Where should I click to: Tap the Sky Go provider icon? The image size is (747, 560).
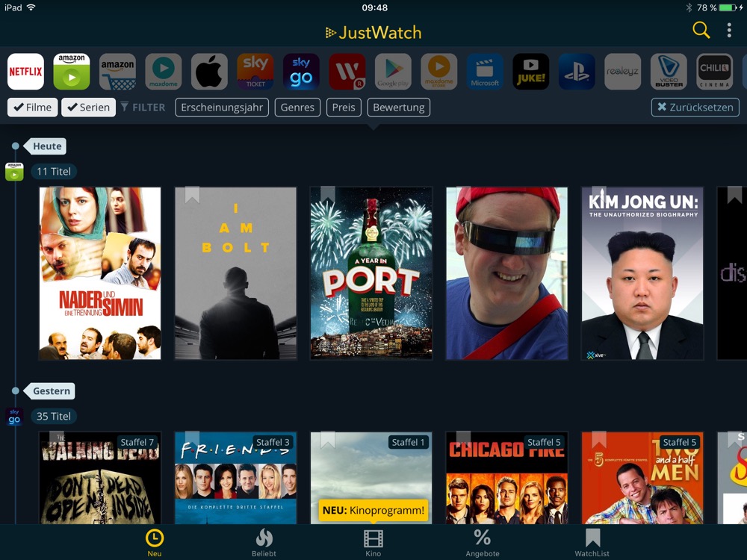(x=301, y=72)
